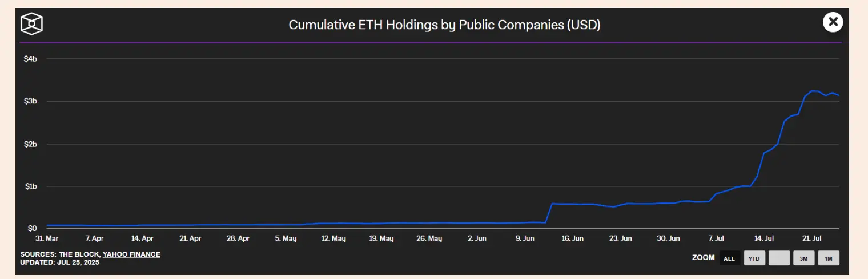868x279 pixels.
Task: Click the 5. May date label
Action: 286,238
